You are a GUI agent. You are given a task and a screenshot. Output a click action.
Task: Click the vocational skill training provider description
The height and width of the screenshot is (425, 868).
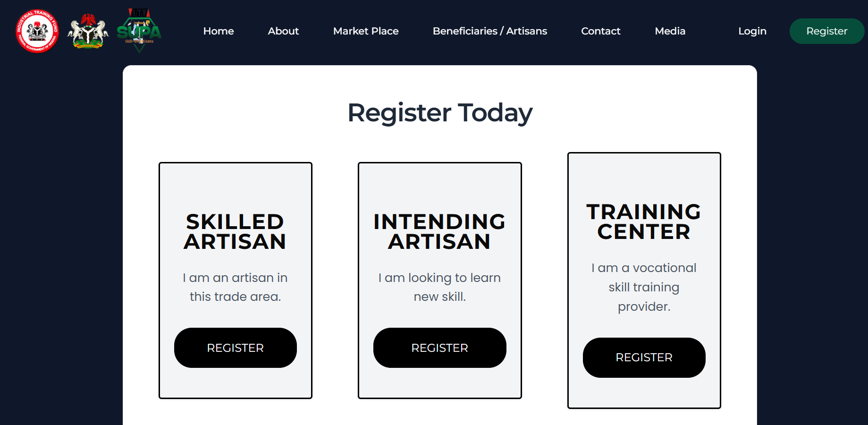(x=644, y=287)
